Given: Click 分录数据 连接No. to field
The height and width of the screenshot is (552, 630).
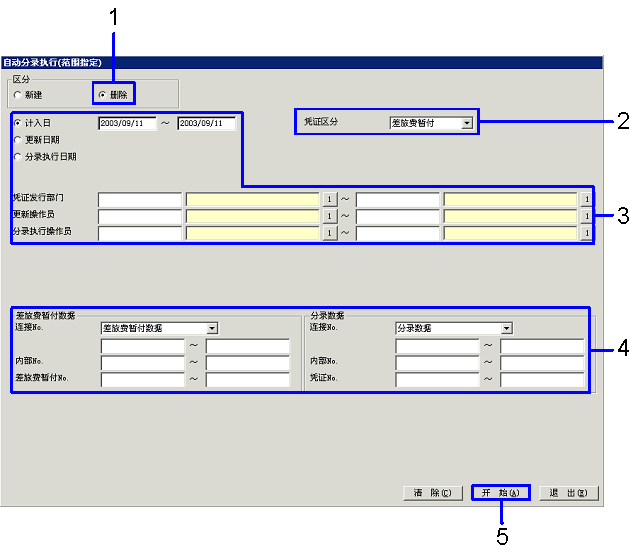Looking at the screenshot, I should pos(542,346).
